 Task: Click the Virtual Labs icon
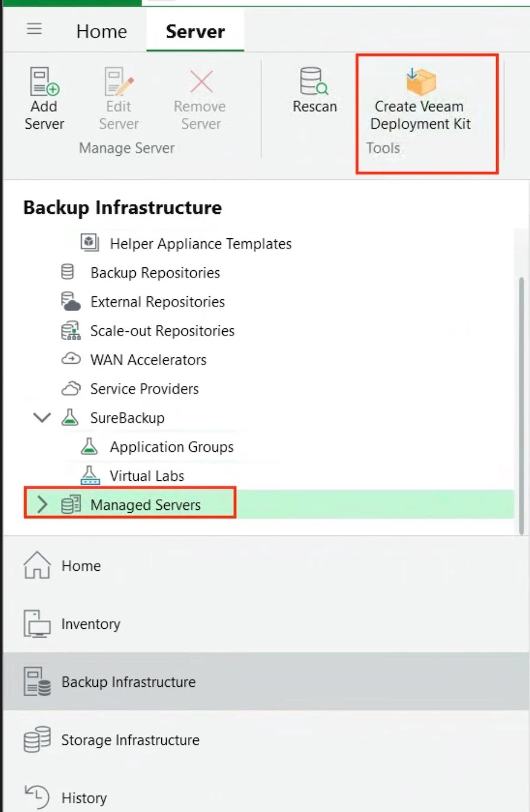tap(89, 475)
